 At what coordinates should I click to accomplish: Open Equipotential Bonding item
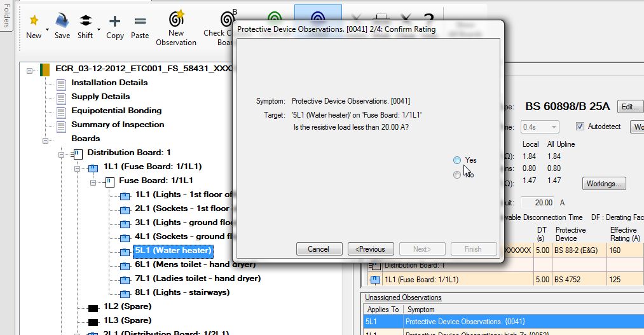[116, 111]
